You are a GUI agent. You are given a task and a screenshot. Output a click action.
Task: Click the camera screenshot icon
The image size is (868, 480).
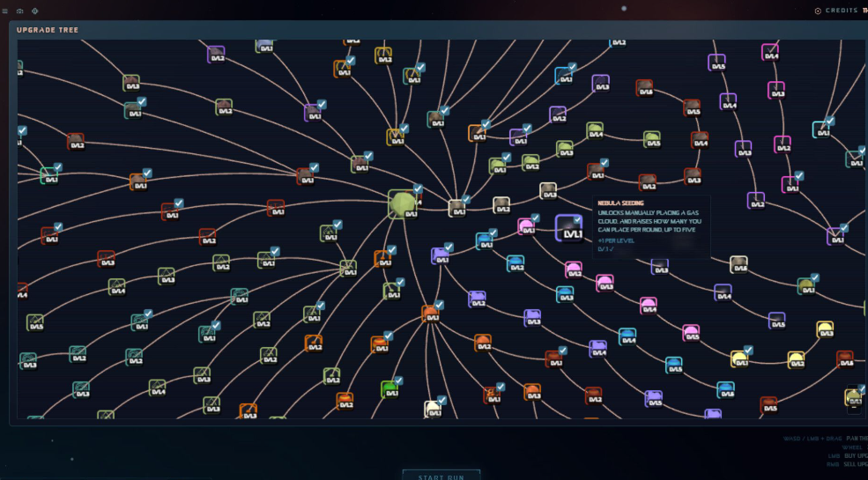[x=20, y=11]
